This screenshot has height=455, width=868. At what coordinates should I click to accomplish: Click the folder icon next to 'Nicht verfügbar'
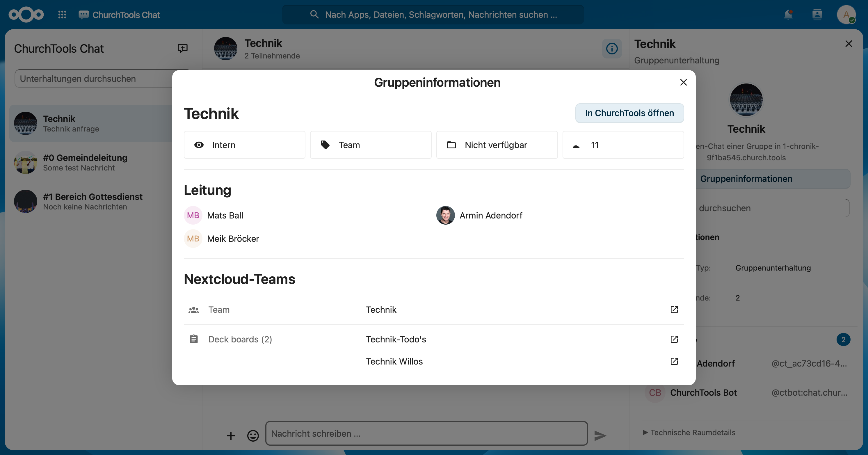451,145
